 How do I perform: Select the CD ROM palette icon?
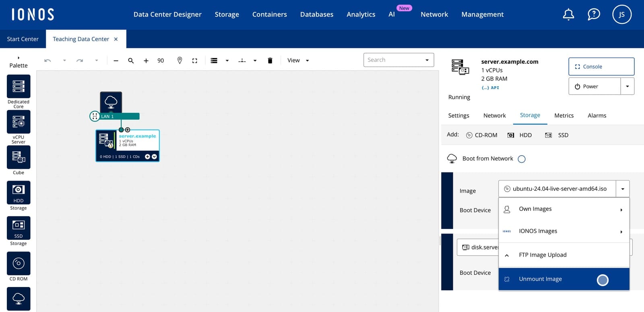[x=19, y=264]
